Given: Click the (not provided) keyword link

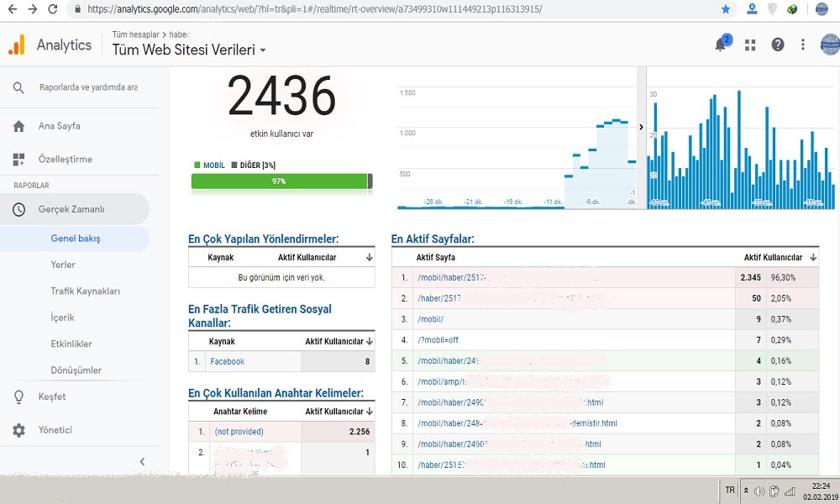Looking at the screenshot, I should (239, 432).
